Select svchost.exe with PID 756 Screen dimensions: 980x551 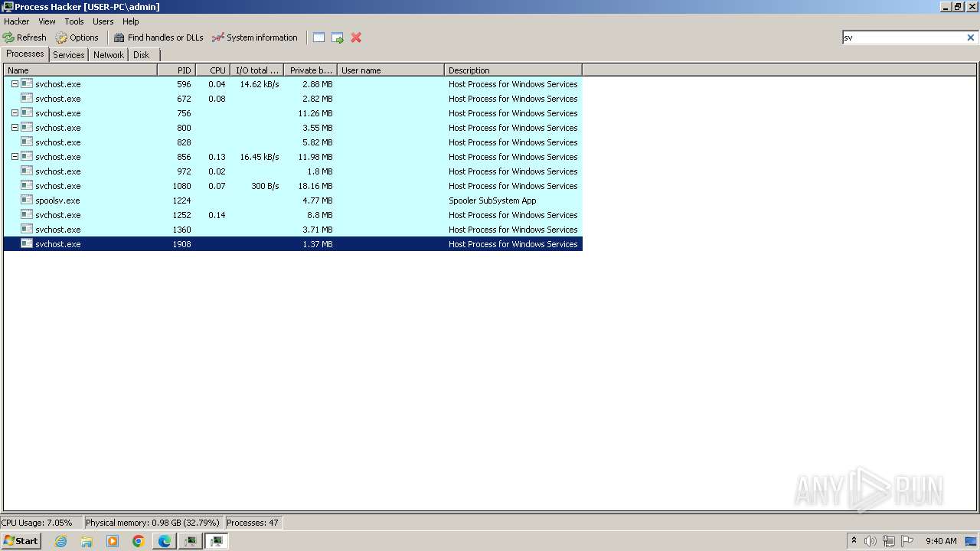click(293, 113)
